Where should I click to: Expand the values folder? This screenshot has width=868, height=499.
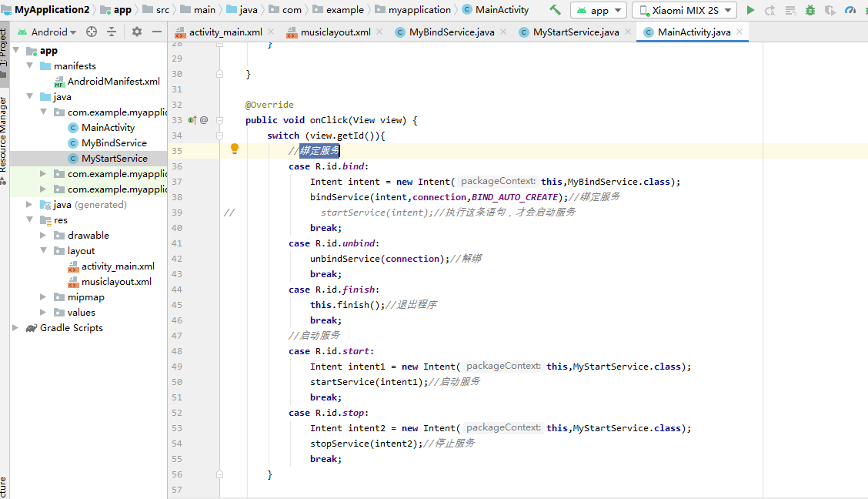[x=43, y=313]
